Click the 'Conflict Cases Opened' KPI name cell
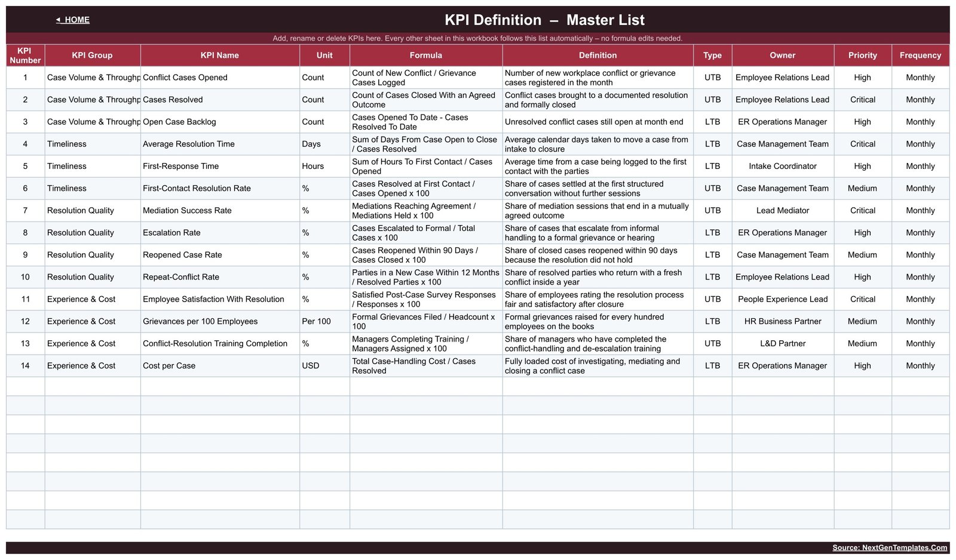 [x=220, y=78]
